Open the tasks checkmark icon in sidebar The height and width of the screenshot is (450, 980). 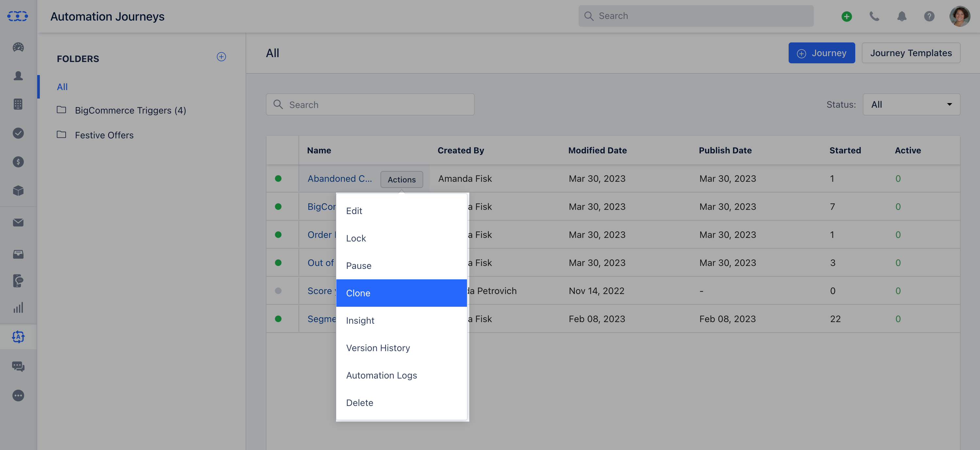click(18, 133)
